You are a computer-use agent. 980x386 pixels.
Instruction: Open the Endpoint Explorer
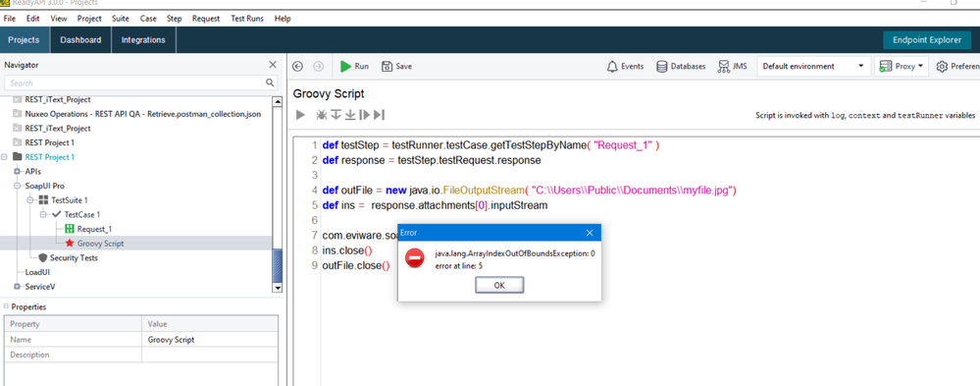pyautogui.click(x=927, y=40)
